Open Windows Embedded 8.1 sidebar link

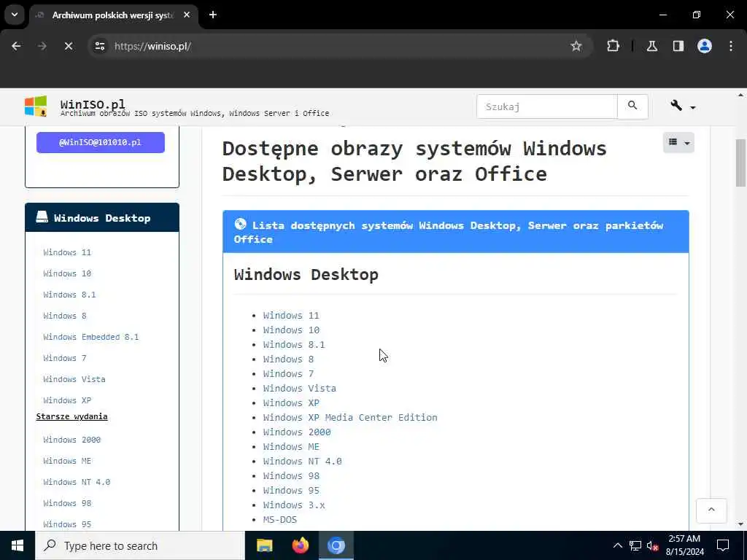[x=91, y=337]
